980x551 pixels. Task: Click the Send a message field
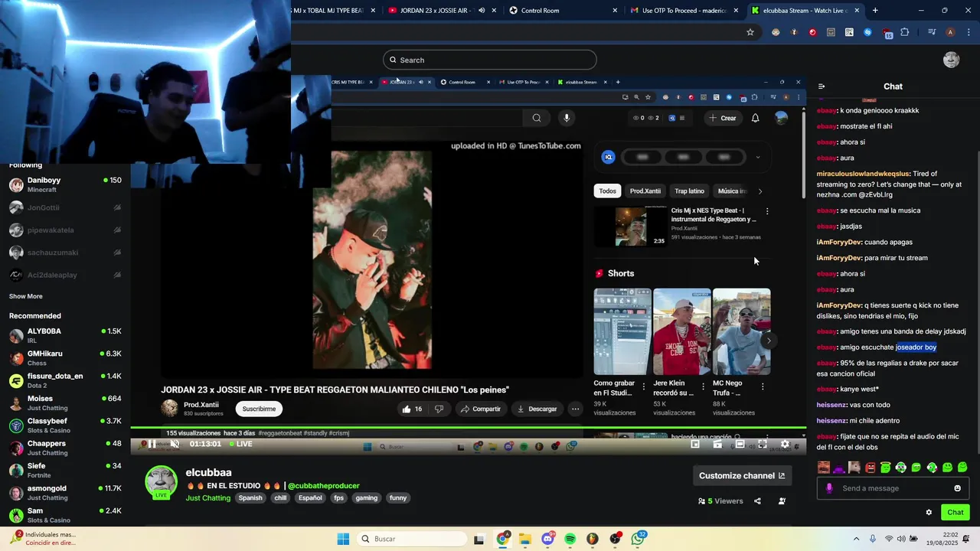coord(892,488)
